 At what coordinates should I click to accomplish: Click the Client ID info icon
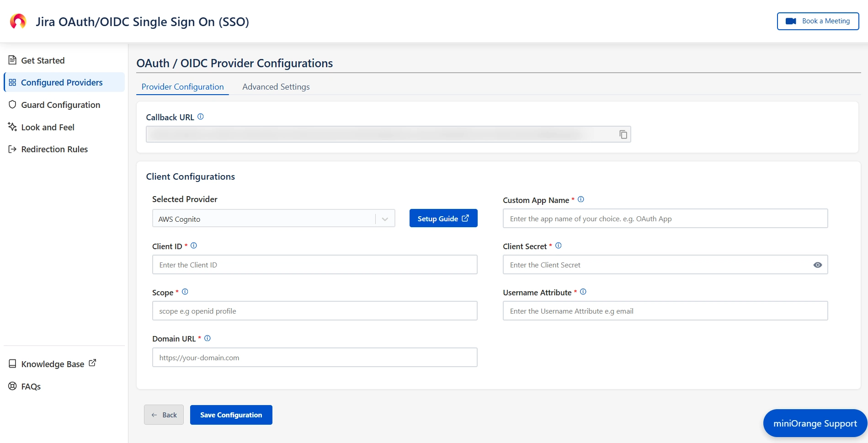click(x=194, y=246)
